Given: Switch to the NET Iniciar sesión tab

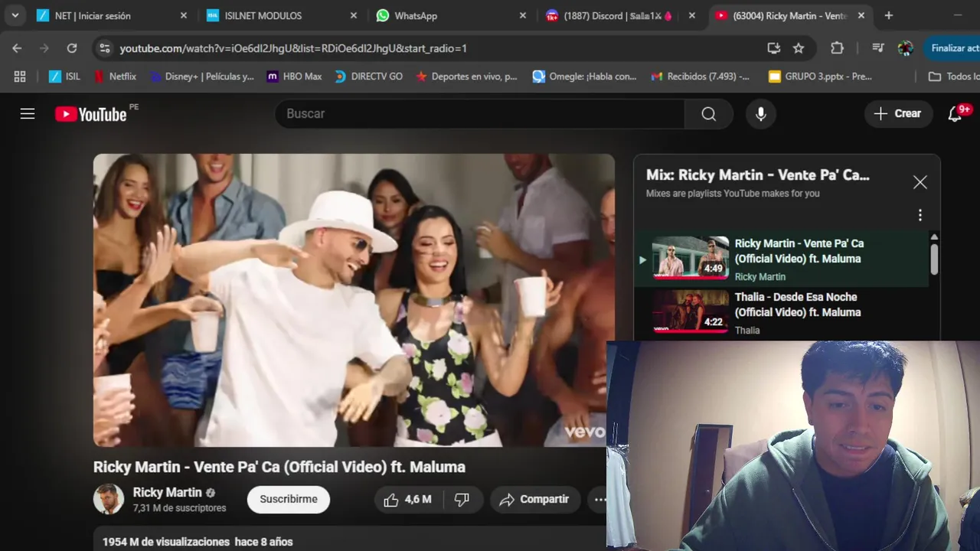Looking at the screenshot, I should pyautogui.click(x=111, y=15).
